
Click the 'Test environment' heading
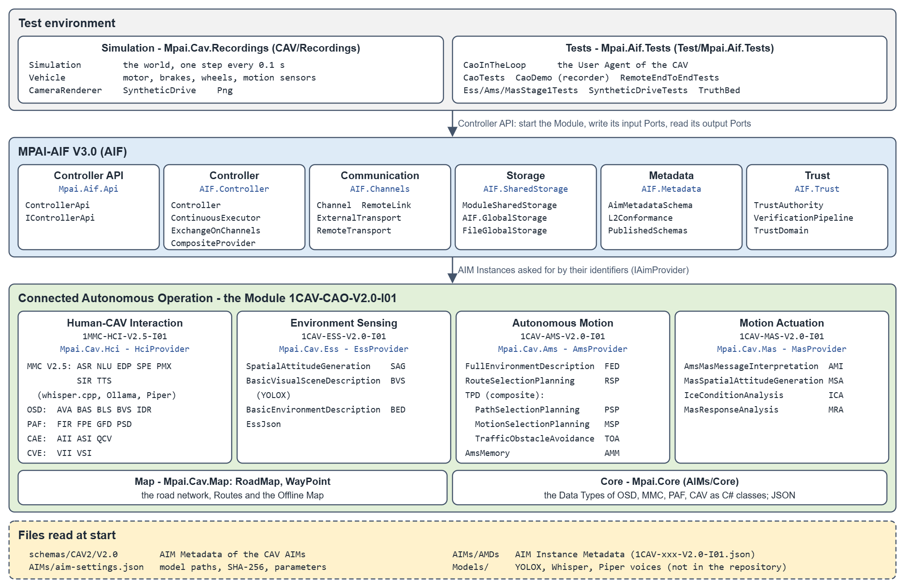[x=67, y=23]
